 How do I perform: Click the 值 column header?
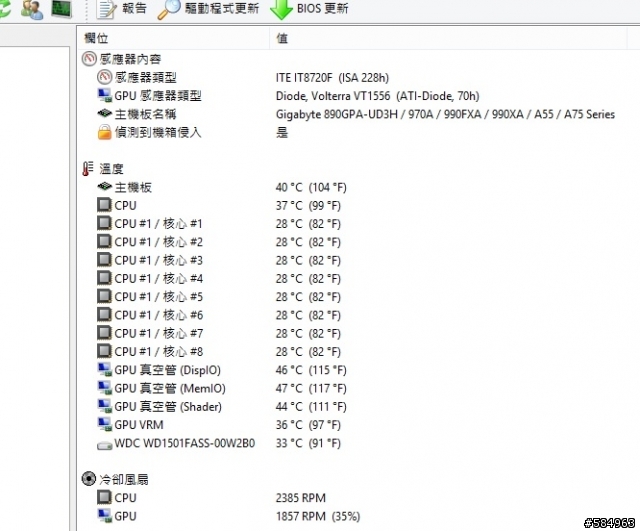point(282,38)
